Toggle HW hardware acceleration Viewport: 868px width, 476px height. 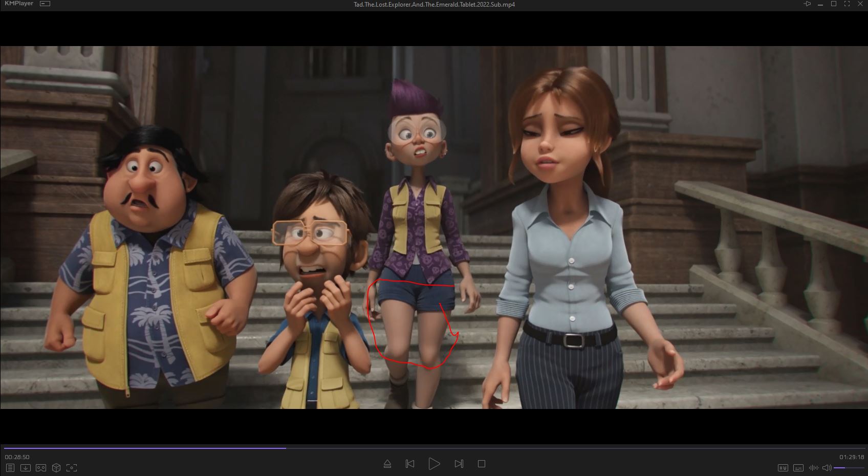click(783, 468)
